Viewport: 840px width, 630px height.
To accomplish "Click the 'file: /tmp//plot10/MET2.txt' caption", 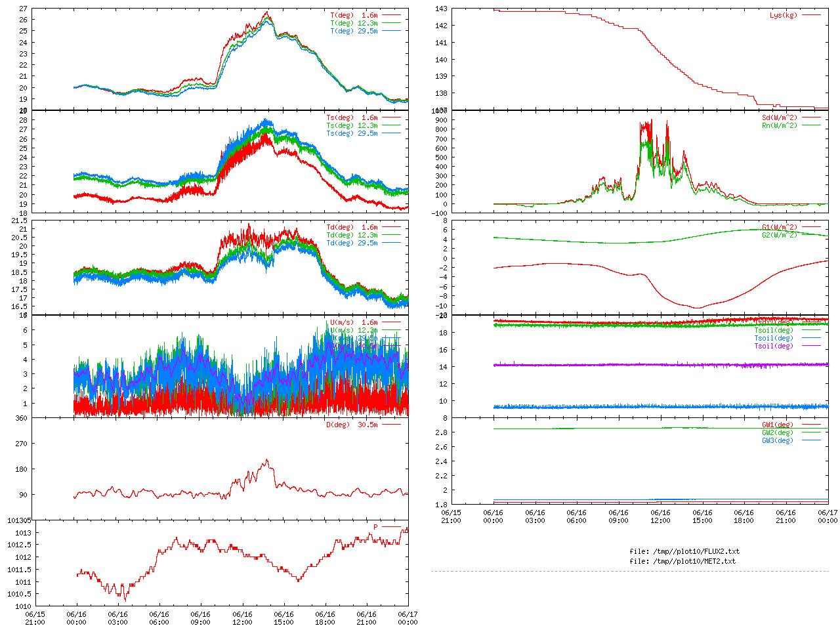I will 682,562.
